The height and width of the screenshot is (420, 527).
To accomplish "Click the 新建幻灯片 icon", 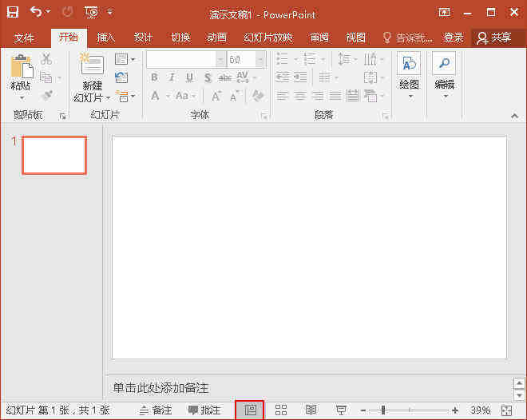I will (x=92, y=65).
